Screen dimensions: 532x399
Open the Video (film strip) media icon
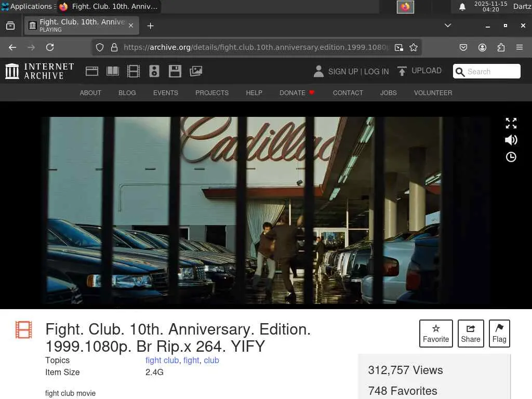(134, 71)
